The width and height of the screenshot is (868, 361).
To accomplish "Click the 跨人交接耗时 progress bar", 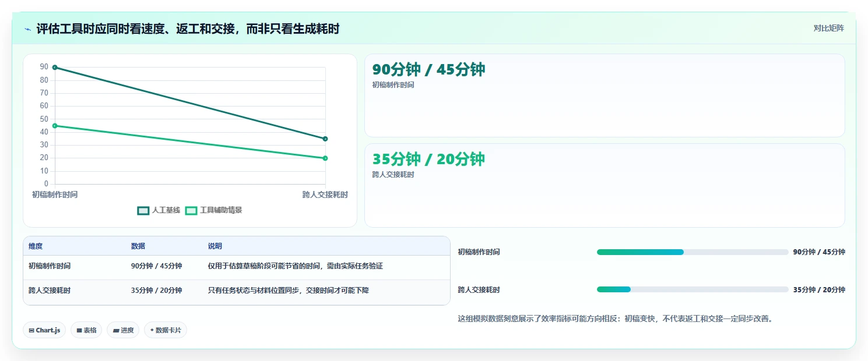I will [x=693, y=289].
